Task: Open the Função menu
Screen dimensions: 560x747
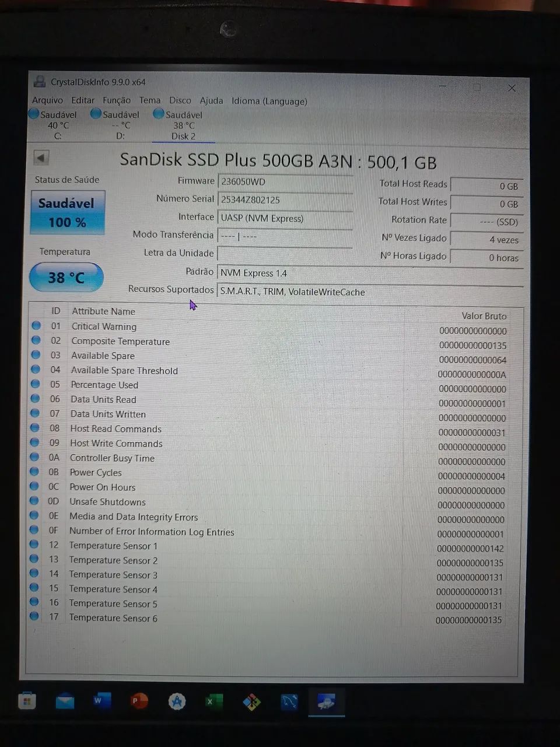Action: pos(117,100)
